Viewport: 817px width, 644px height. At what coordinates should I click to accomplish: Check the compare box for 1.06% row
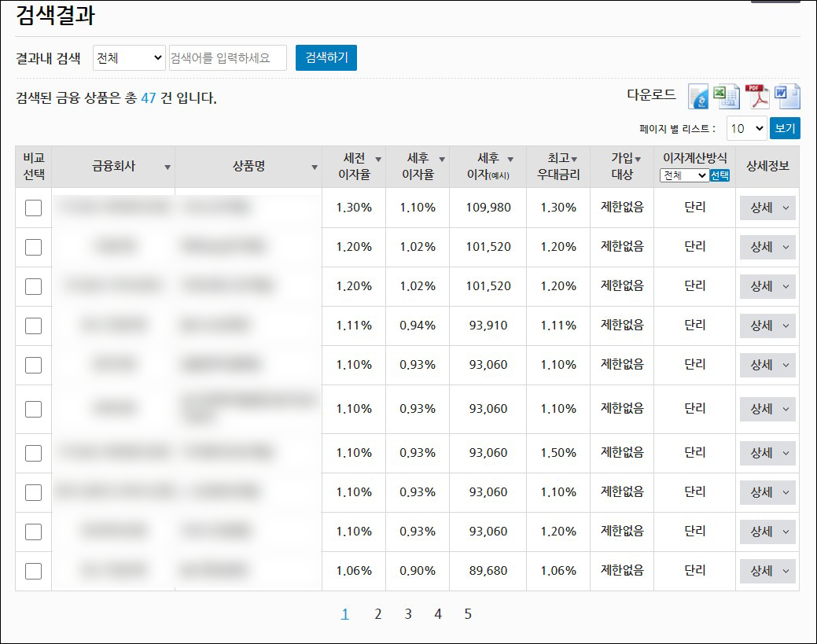(33, 571)
